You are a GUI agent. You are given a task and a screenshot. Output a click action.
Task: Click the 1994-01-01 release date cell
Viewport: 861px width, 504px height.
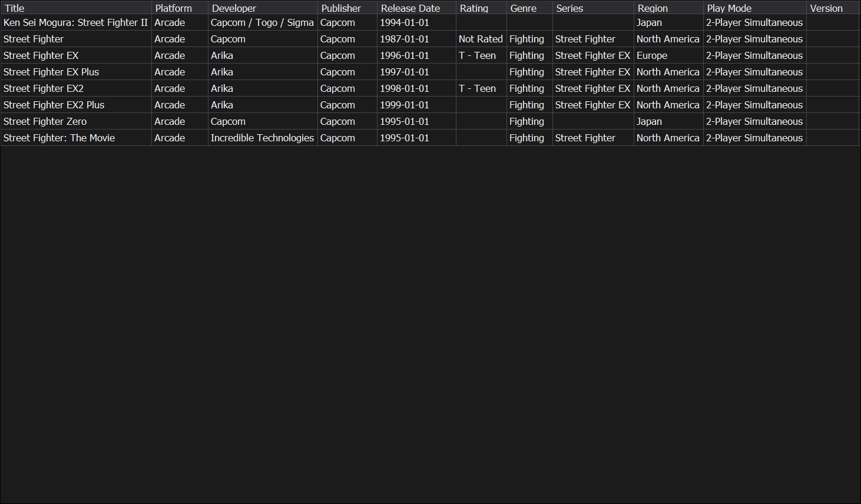click(416, 22)
